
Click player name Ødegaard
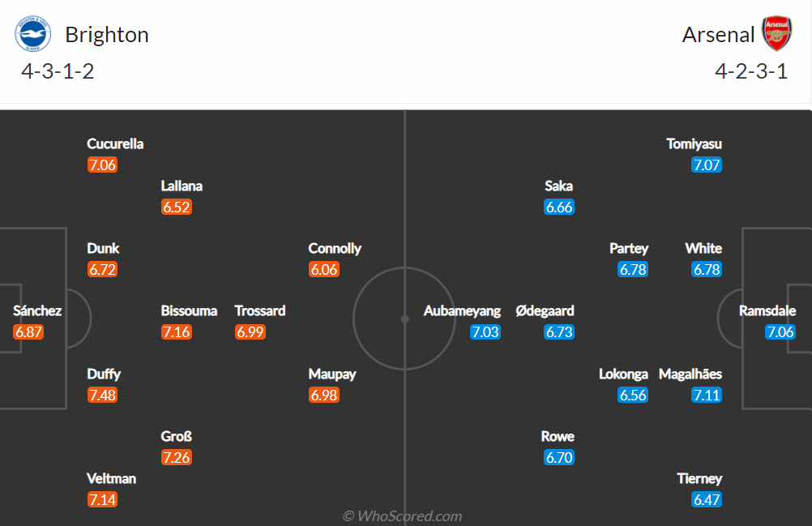[x=545, y=310]
